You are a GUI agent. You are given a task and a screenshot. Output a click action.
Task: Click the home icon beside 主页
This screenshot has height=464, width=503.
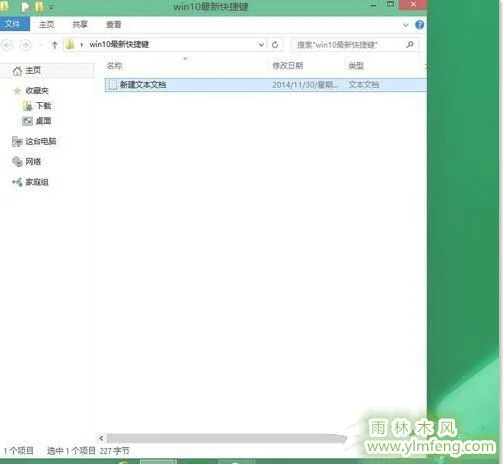point(17,71)
